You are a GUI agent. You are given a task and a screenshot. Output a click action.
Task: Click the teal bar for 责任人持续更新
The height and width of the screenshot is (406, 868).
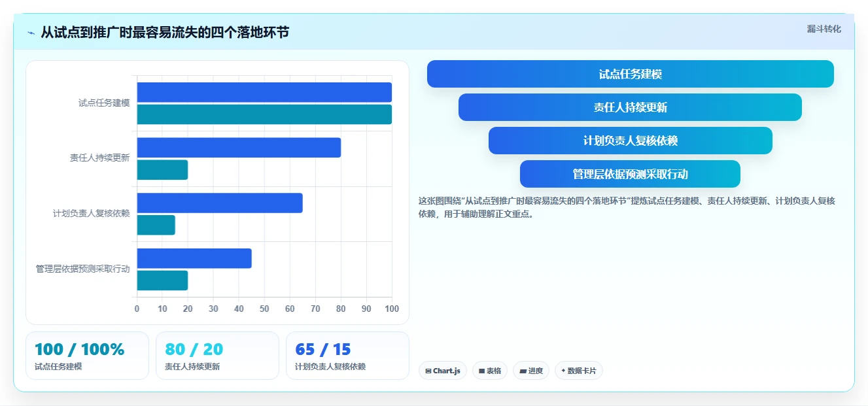pos(162,170)
